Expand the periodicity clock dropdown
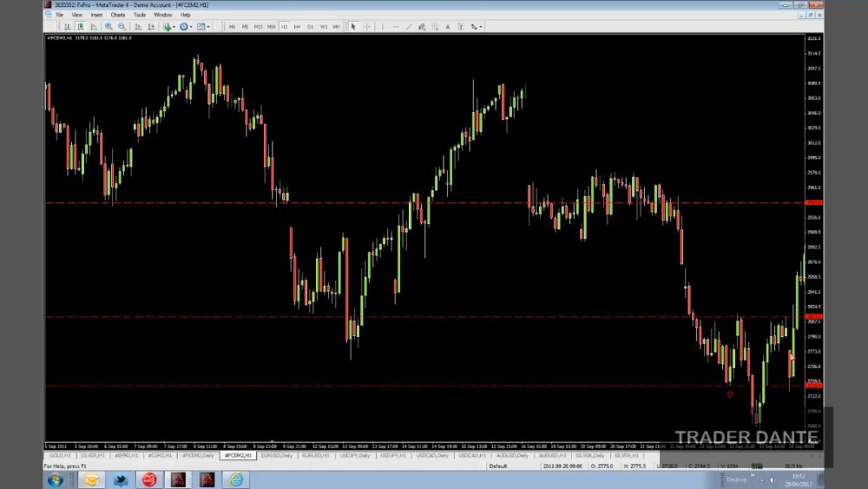 [191, 27]
